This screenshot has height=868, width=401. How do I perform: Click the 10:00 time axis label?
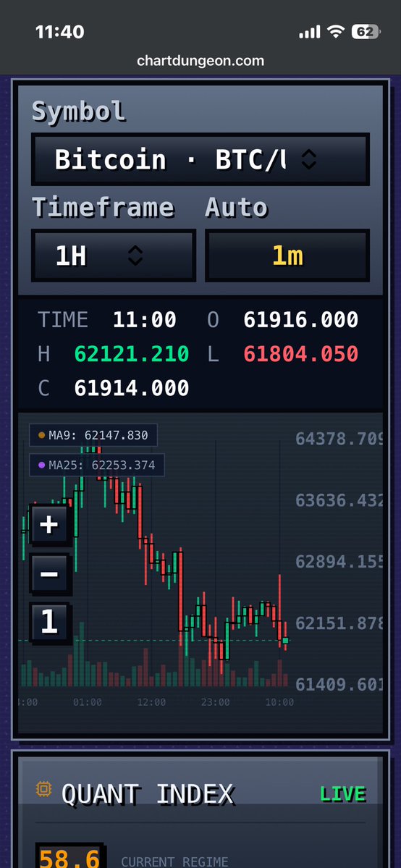pyautogui.click(x=279, y=702)
